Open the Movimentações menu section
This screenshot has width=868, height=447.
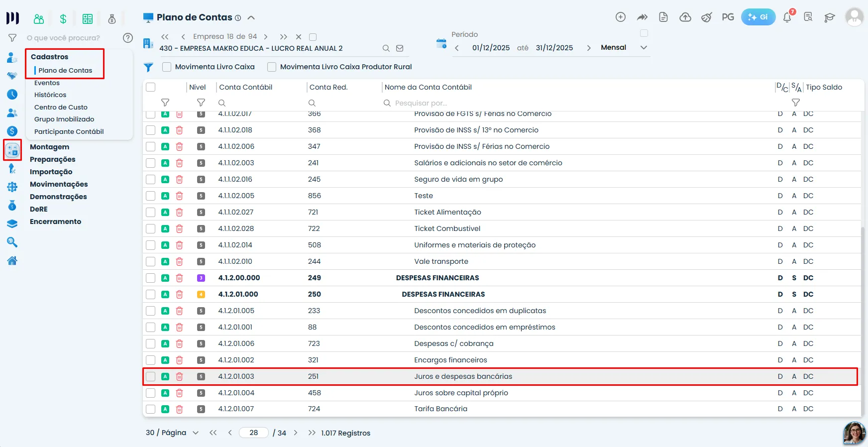[59, 184]
